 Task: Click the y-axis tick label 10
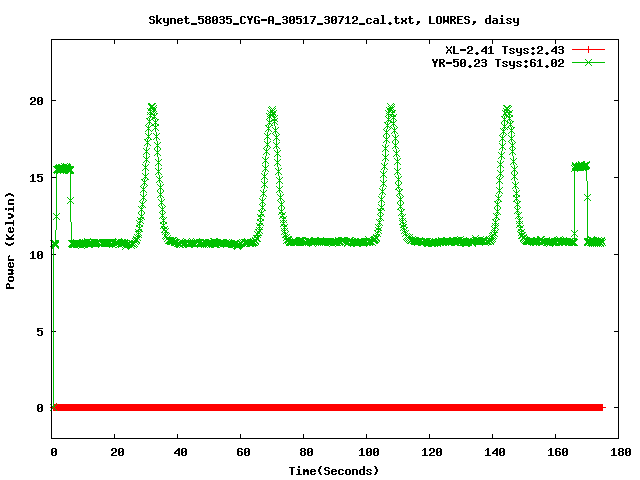36,255
